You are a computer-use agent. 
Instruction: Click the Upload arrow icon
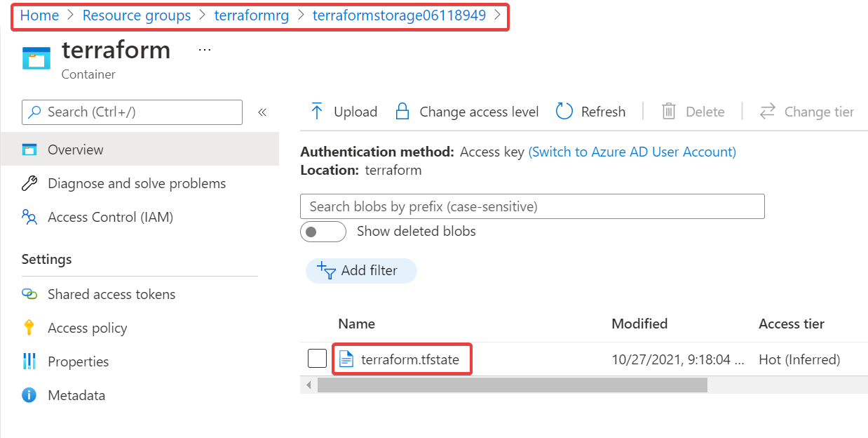[x=317, y=112]
